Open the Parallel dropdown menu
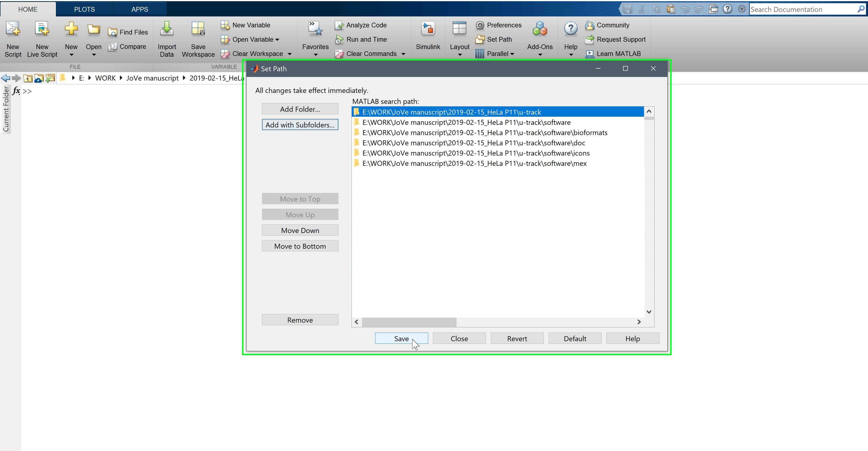The height and width of the screenshot is (451, 868). point(512,54)
